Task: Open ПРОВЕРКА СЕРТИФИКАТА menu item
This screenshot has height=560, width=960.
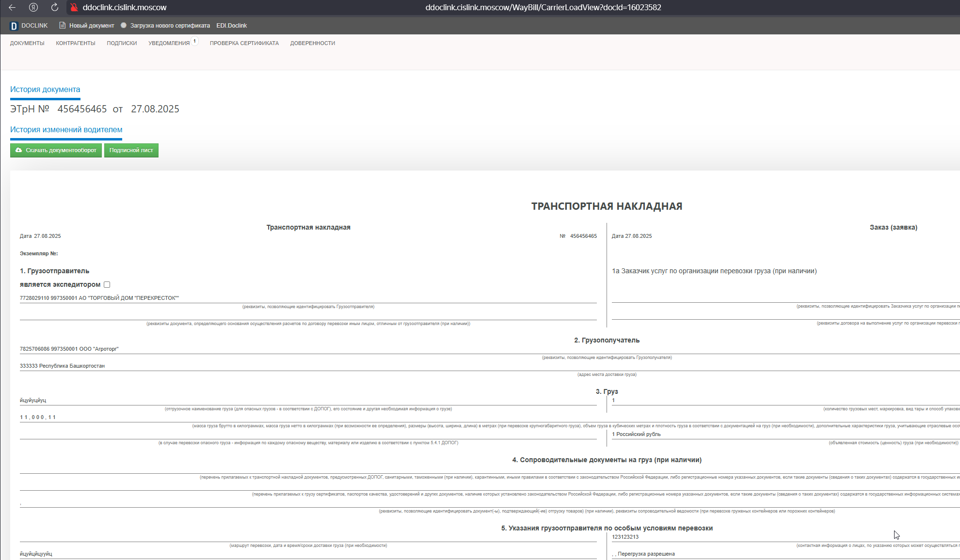Action: [x=244, y=43]
